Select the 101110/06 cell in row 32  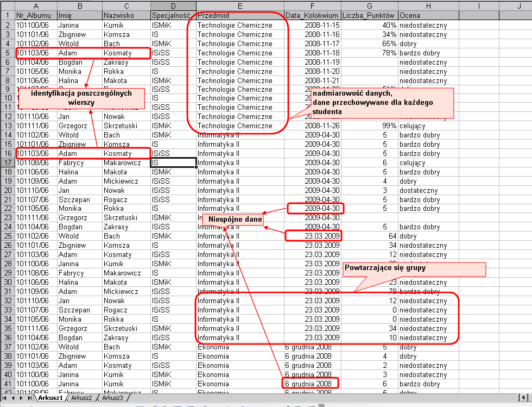coord(36,300)
